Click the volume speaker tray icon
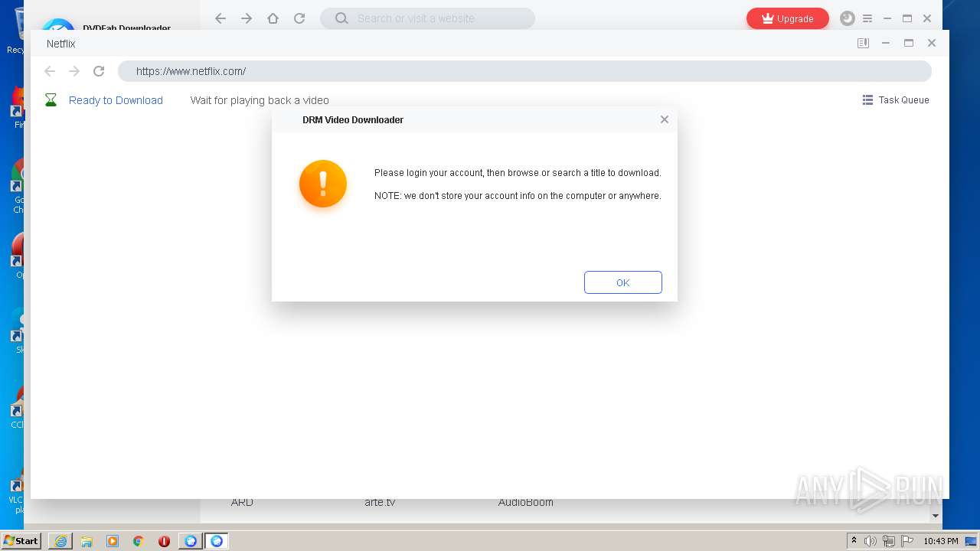This screenshot has width=980, height=551. [x=871, y=541]
